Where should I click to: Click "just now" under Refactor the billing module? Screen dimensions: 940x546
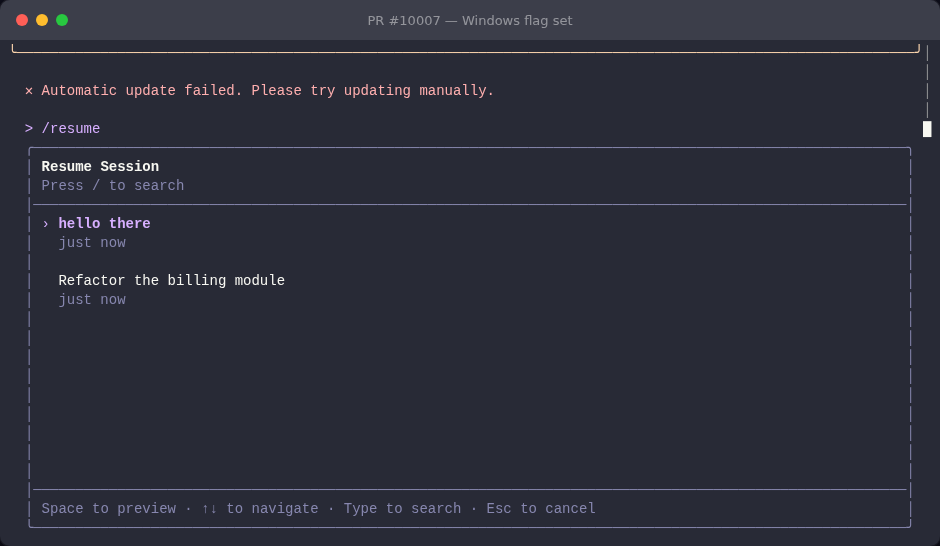pyautogui.click(x=92, y=300)
